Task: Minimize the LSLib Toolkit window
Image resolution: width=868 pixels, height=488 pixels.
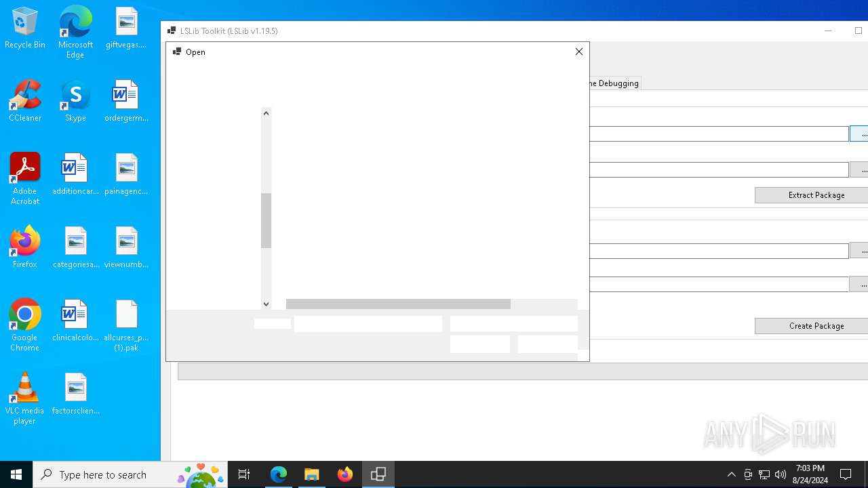Action: pyautogui.click(x=828, y=30)
